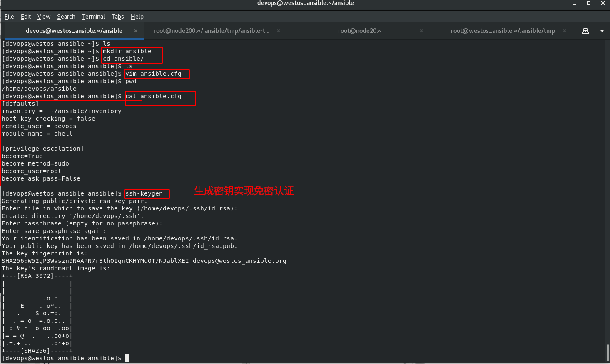Screen dimensions: 610x364
Task: Click the 'mkdir ansible' command text
Action: (x=127, y=51)
